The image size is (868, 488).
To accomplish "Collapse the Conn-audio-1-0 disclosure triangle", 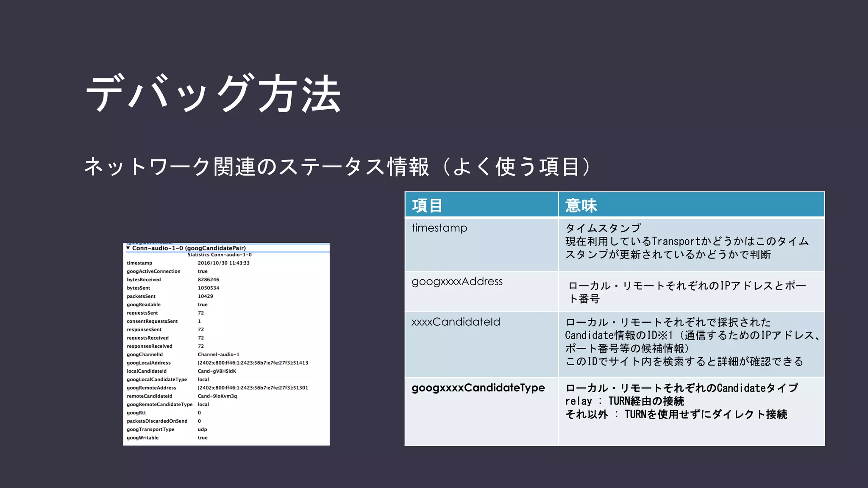I will pyautogui.click(x=128, y=248).
